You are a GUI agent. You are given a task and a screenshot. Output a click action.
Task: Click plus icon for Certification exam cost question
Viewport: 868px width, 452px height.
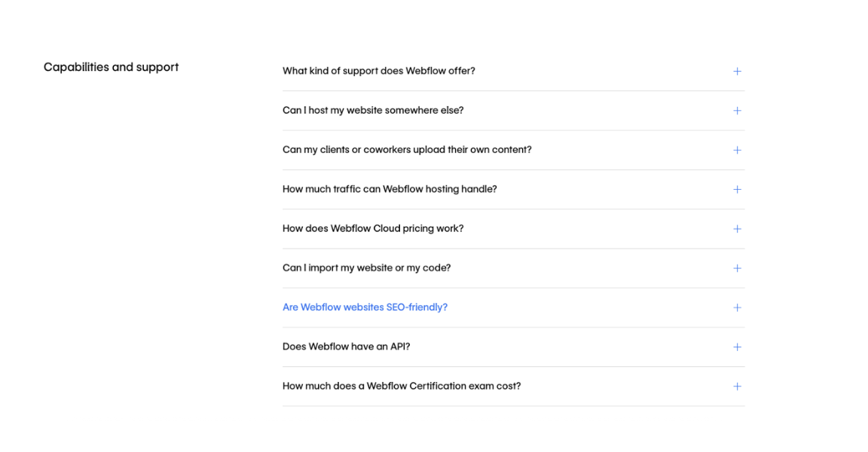737,386
